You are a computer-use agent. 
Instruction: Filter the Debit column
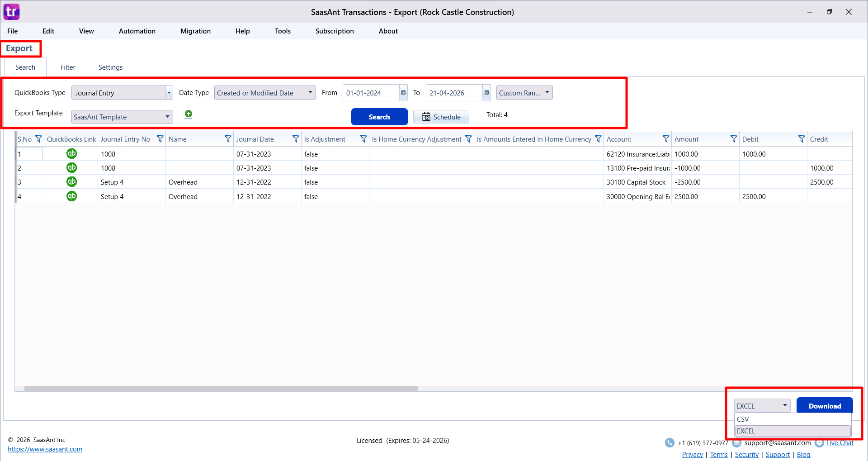pyautogui.click(x=802, y=139)
